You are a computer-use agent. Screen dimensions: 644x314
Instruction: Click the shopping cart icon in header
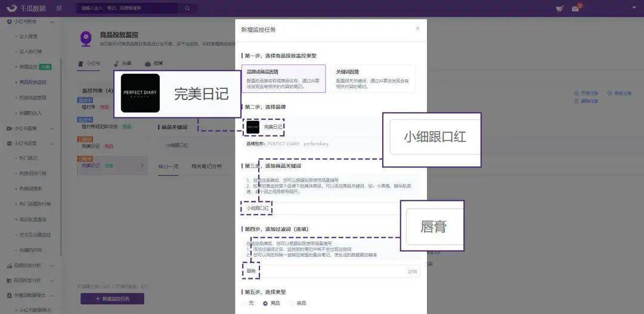click(559, 8)
